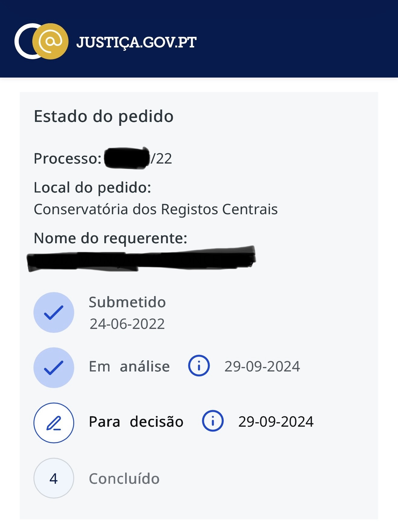Click the submission date 24-06-2022
This screenshot has width=398, height=532.
(127, 324)
